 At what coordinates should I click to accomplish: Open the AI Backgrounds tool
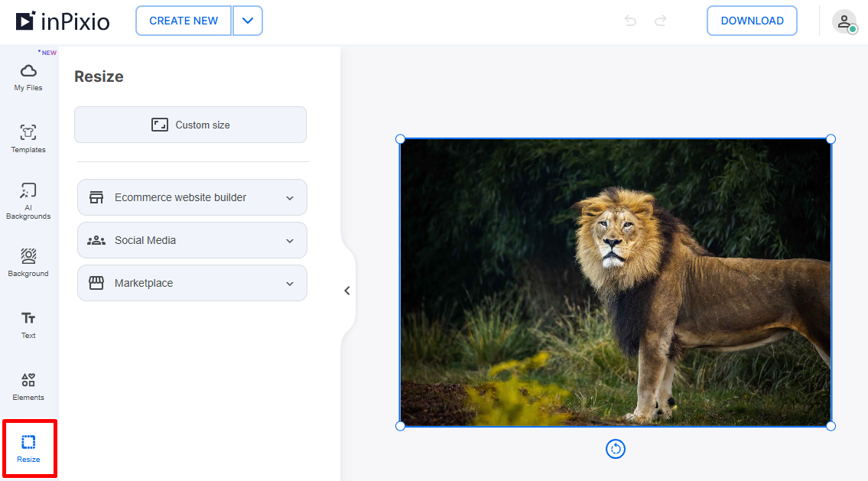(x=28, y=201)
